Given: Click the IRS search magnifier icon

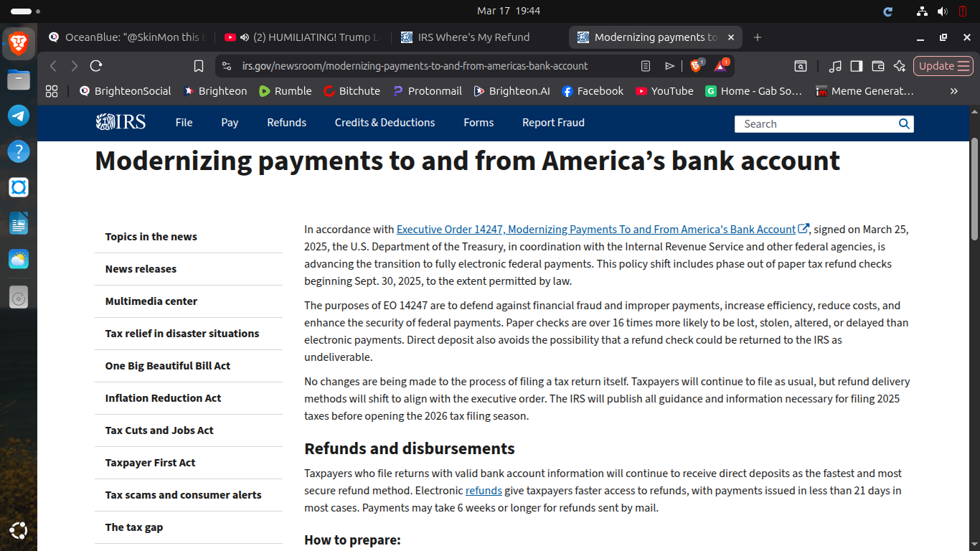Looking at the screenshot, I should click(904, 123).
